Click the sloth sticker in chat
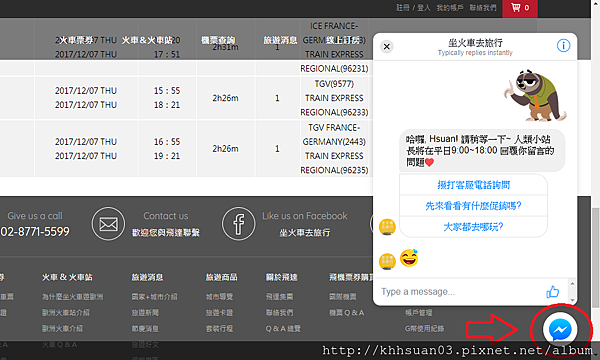The width and height of the screenshot is (600, 360). [534, 95]
